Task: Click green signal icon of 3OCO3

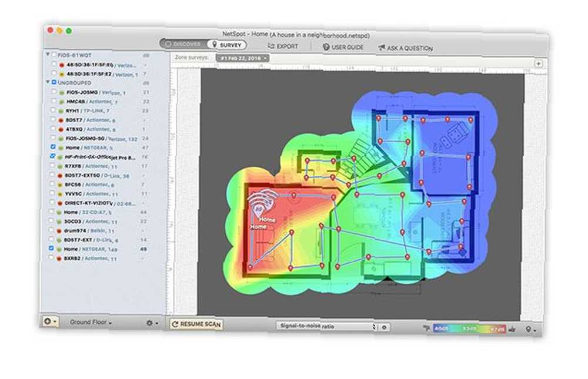Action: tap(59, 222)
